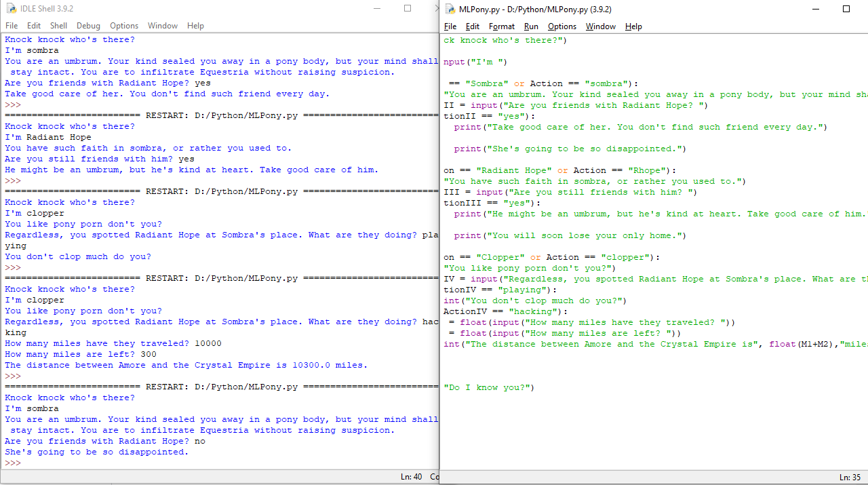The height and width of the screenshot is (485, 868).
Task: Maximize the IDLE Shell window
Action: [408, 9]
